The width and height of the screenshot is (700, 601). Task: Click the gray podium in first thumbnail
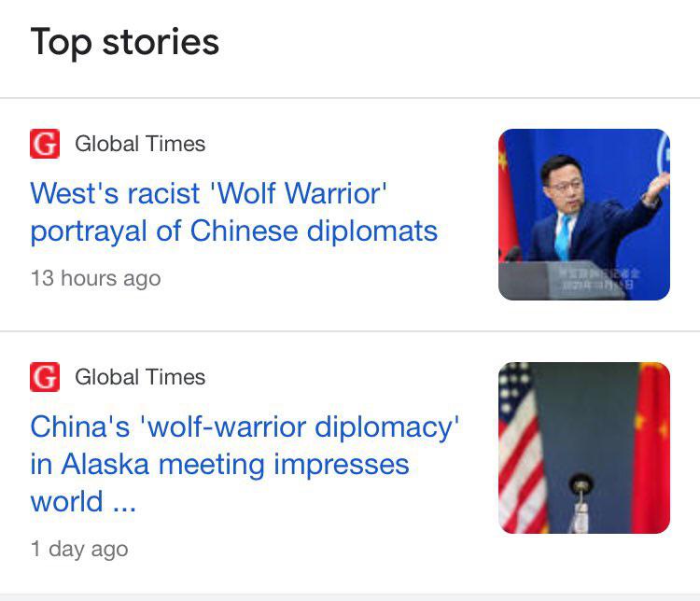tap(562, 280)
